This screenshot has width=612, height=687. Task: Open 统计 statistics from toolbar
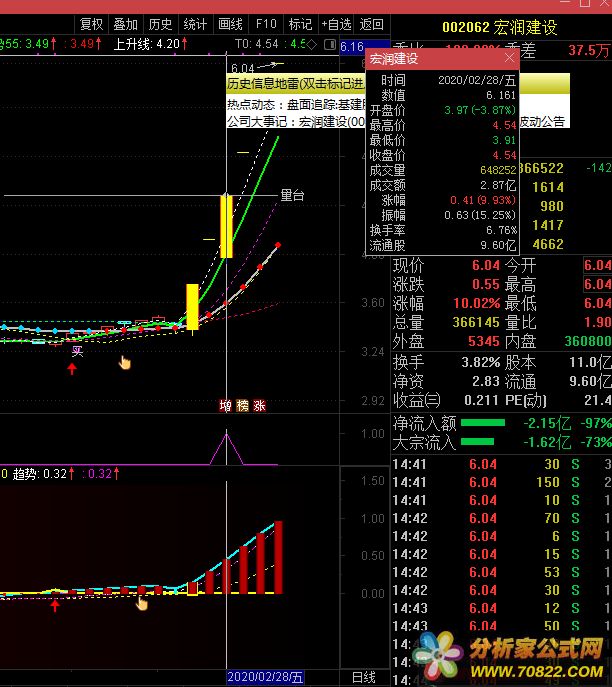click(195, 24)
